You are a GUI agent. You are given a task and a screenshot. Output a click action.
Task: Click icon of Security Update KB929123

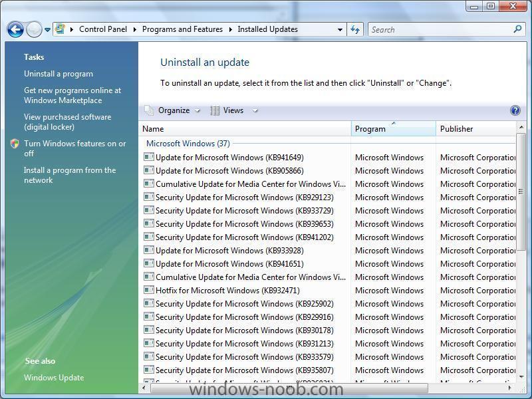pyautogui.click(x=148, y=197)
